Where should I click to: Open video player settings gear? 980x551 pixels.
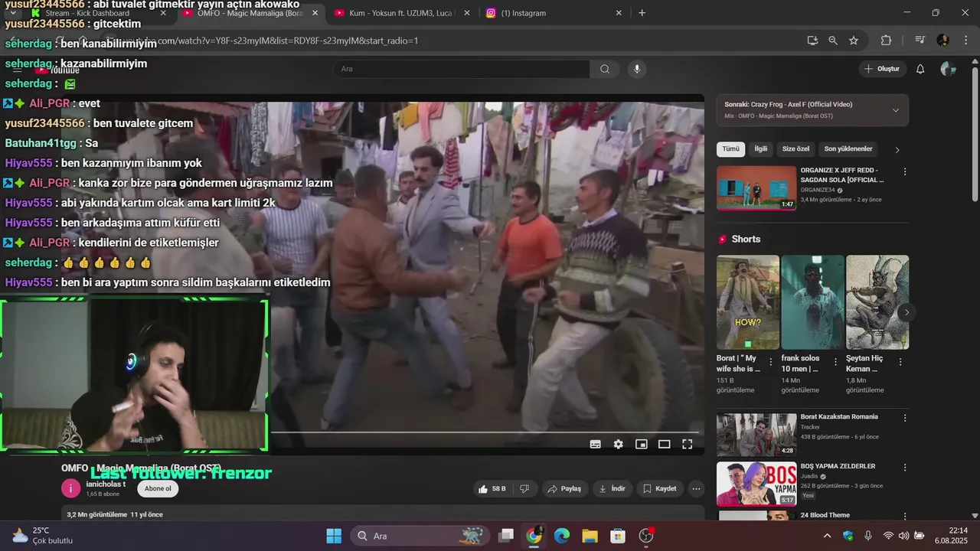click(x=619, y=444)
